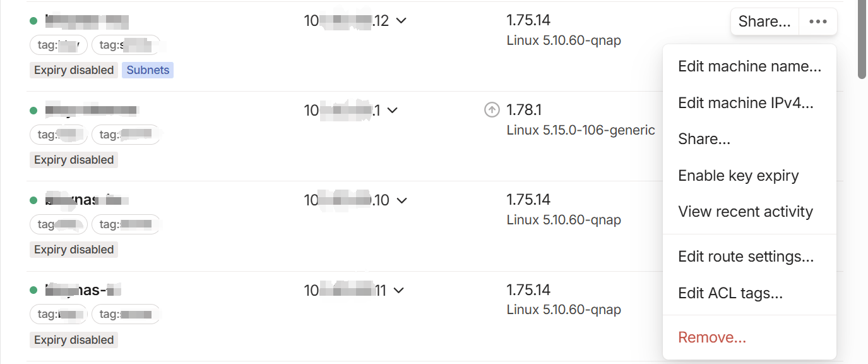Screen dimensions: 868x364
Task: Toggle "Enable key expiry" menu option
Action: [738, 176]
